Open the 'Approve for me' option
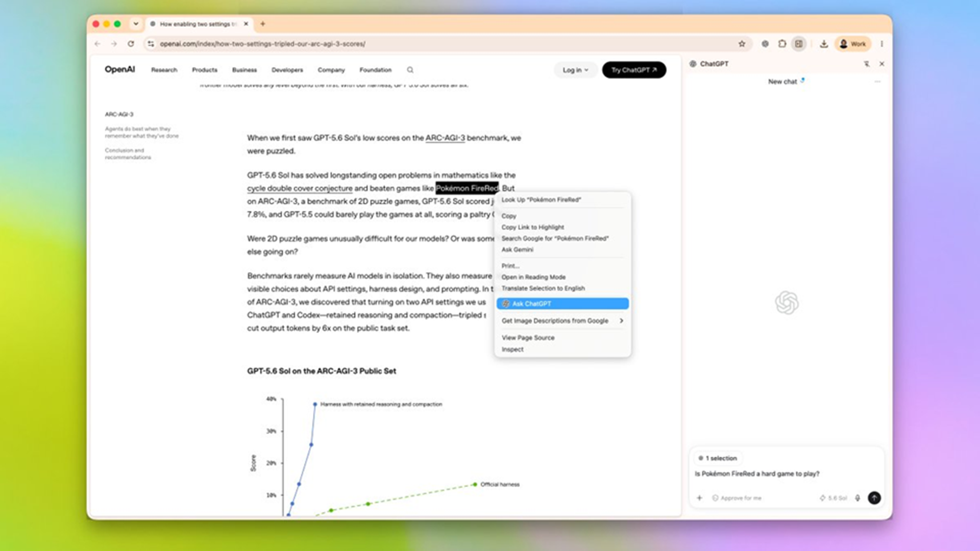980x551 pixels. 737,498
